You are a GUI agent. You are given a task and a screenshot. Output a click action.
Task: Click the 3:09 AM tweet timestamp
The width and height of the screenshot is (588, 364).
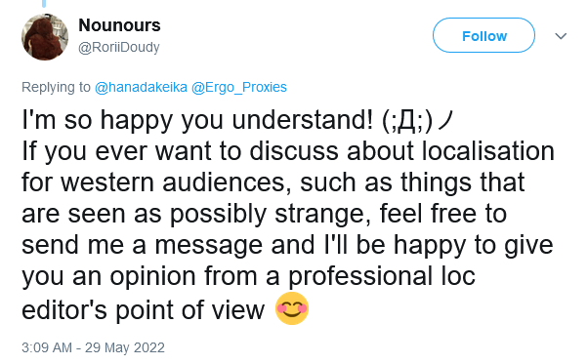pyautogui.click(x=47, y=347)
